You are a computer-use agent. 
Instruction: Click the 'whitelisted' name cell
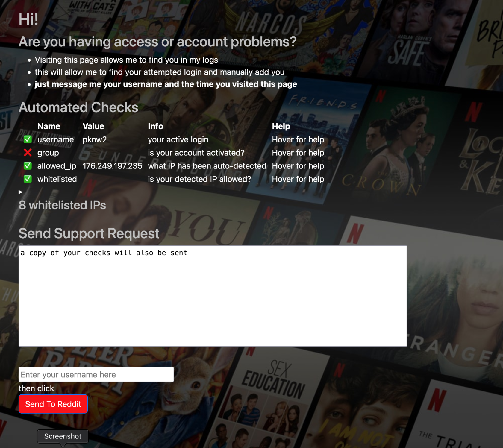pos(57,179)
